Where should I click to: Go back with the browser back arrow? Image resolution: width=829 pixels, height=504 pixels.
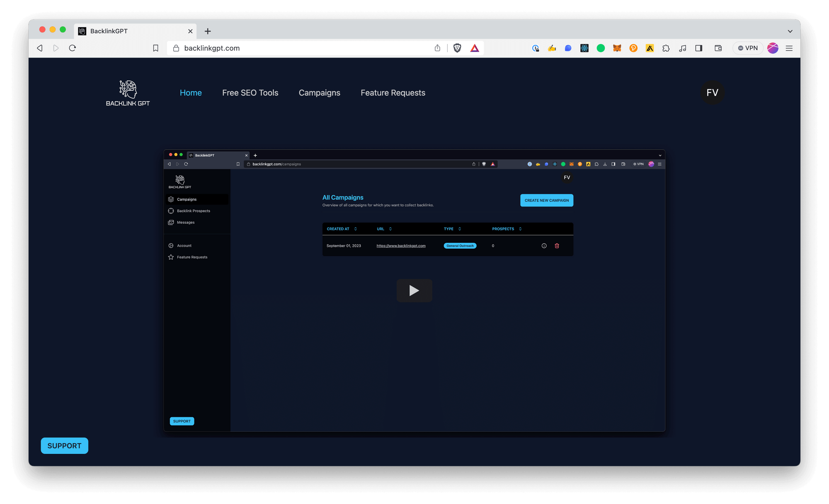click(x=40, y=48)
